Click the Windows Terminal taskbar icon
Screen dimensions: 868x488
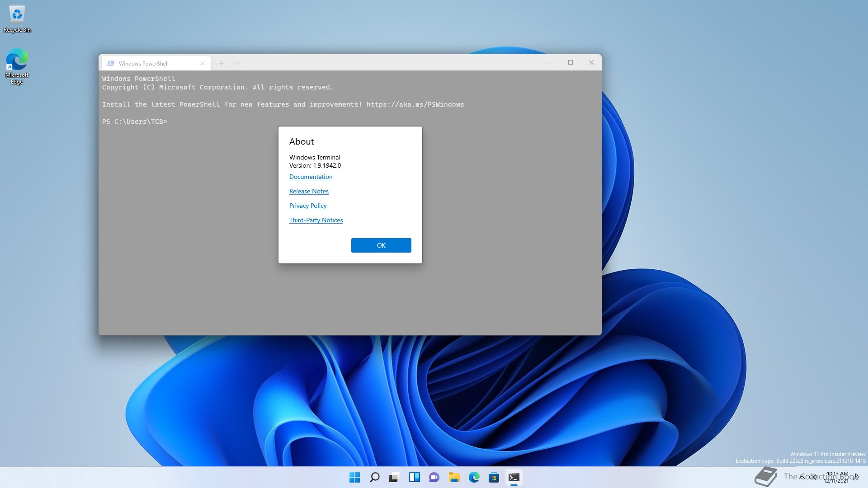coord(514,477)
